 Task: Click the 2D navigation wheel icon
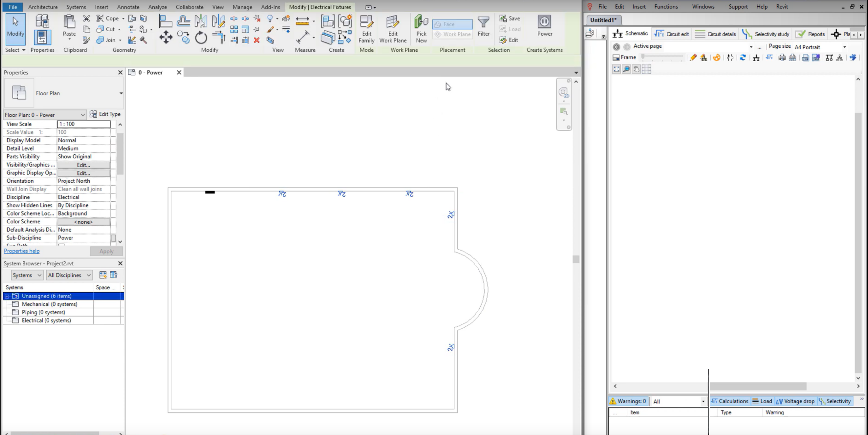(x=564, y=92)
